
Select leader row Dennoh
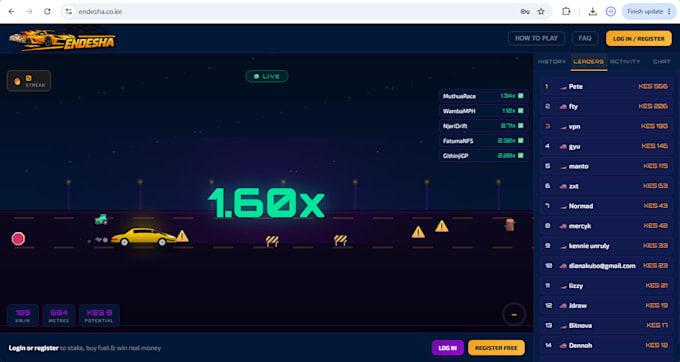pyautogui.click(x=606, y=346)
